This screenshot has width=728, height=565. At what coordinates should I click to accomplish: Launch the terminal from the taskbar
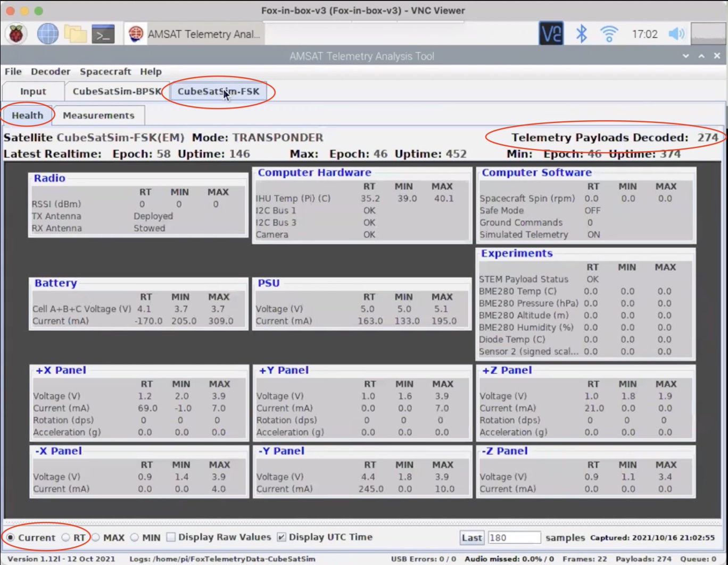pos(103,34)
